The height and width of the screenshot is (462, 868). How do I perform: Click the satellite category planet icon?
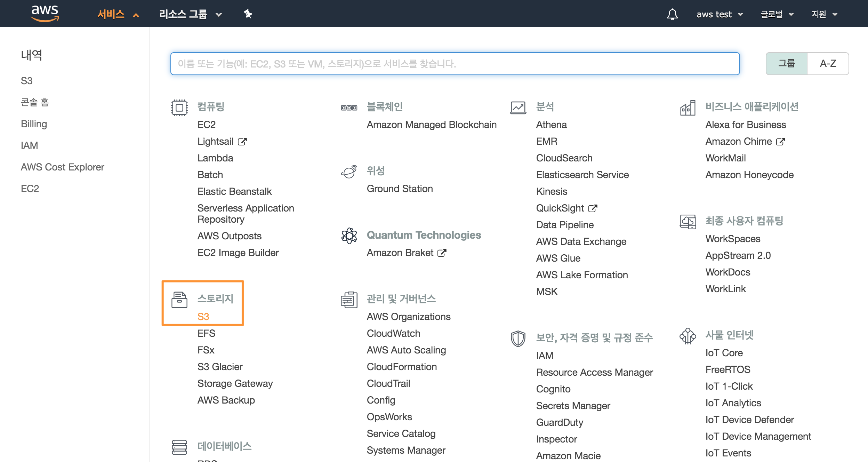pyautogui.click(x=349, y=172)
